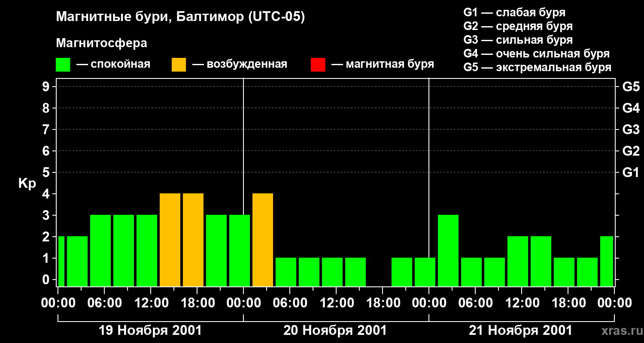Click the 'G1 — слабая буря' legend line
Viewport: 644px width, 343px height.
[514, 12]
